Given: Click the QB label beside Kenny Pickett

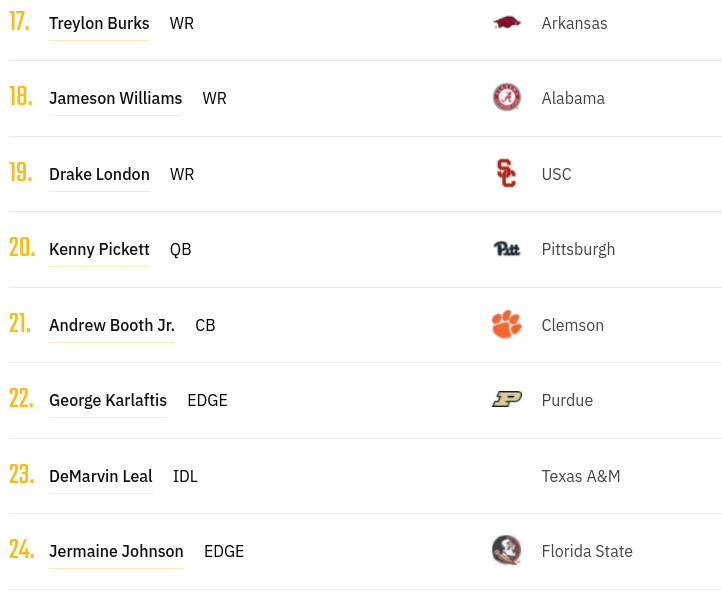Looking at the screenshot, I should tap(180, 250).
